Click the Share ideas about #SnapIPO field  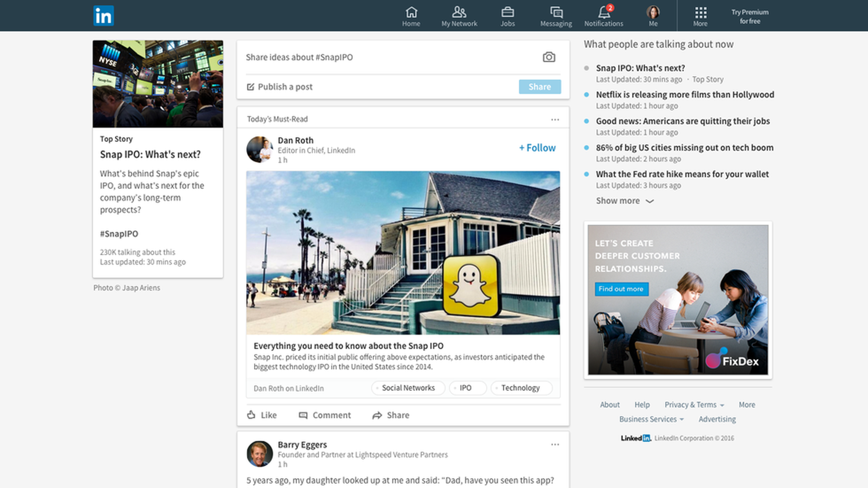click(x=389, y=57)
